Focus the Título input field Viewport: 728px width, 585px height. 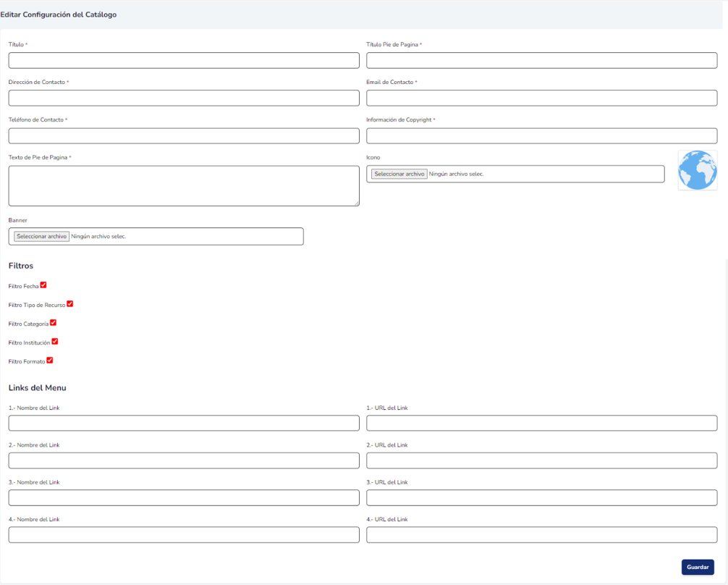pyautogui.click(x=184, y=60)
